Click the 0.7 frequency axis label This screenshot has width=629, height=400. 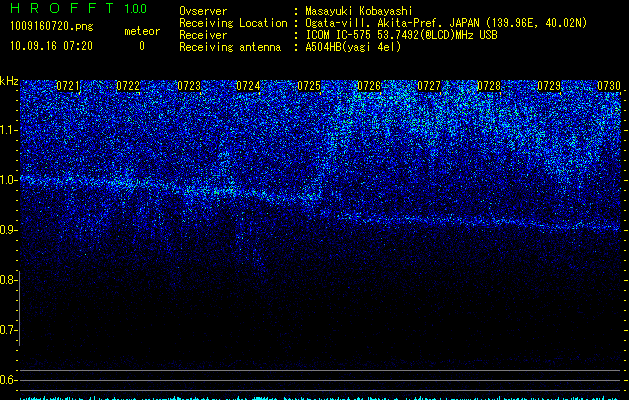tap(7, 330)
